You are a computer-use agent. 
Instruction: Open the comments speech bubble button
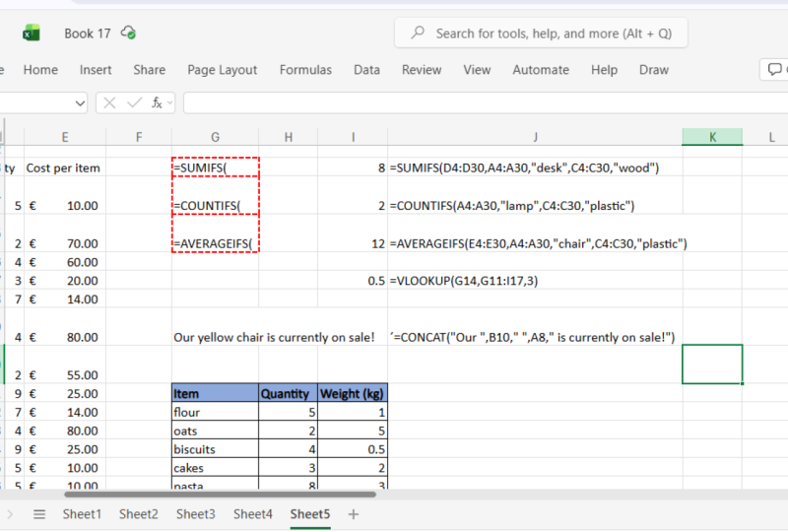pos(774,69)
